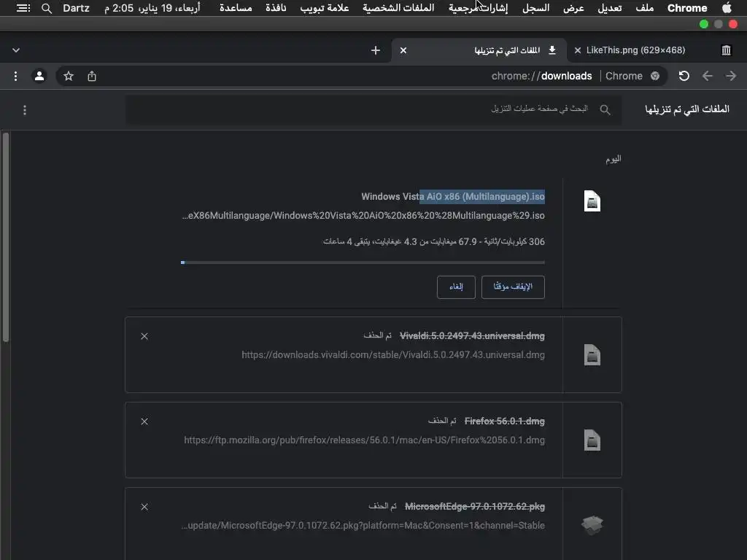Image resolution: width=747 pixels, height=560 pixels.
Task: Open a new tab with plus button
Action: [376, 50]
